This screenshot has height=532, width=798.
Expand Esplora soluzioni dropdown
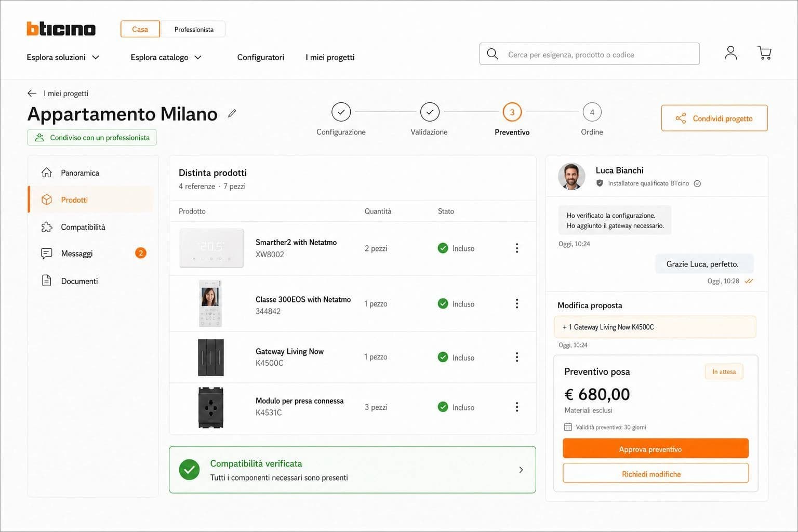pyautogui.click(x=63, y=57)
